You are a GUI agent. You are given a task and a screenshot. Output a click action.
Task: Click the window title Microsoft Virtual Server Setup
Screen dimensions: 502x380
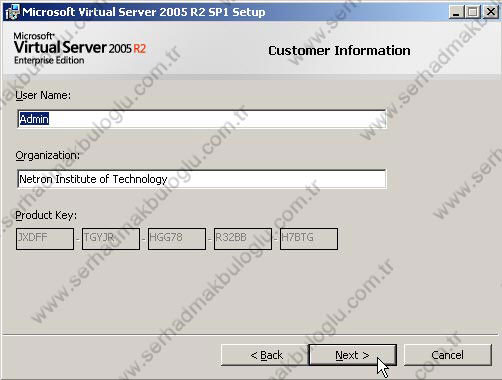pyautogui.click(x=144, y=12)
